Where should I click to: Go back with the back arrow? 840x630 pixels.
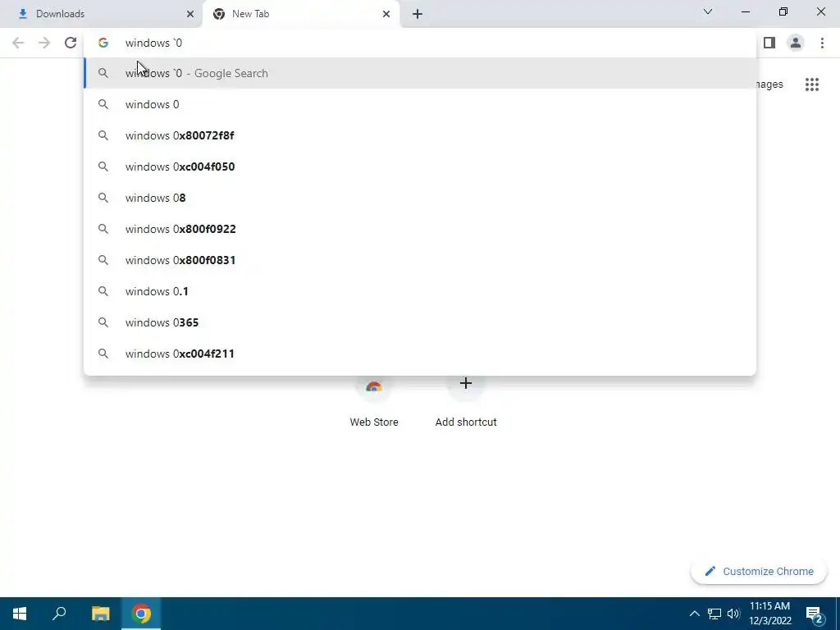click(18, 43)
